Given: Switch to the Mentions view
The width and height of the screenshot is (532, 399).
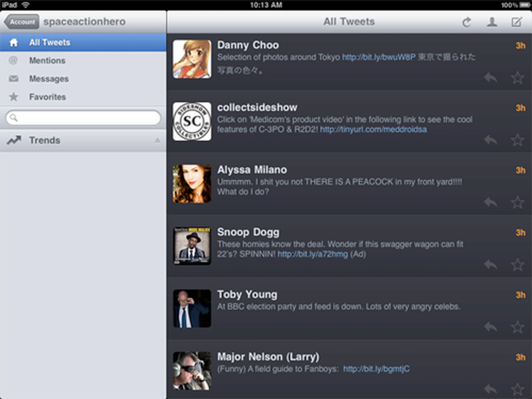Looking at the screenshot, I should (47, 60).
